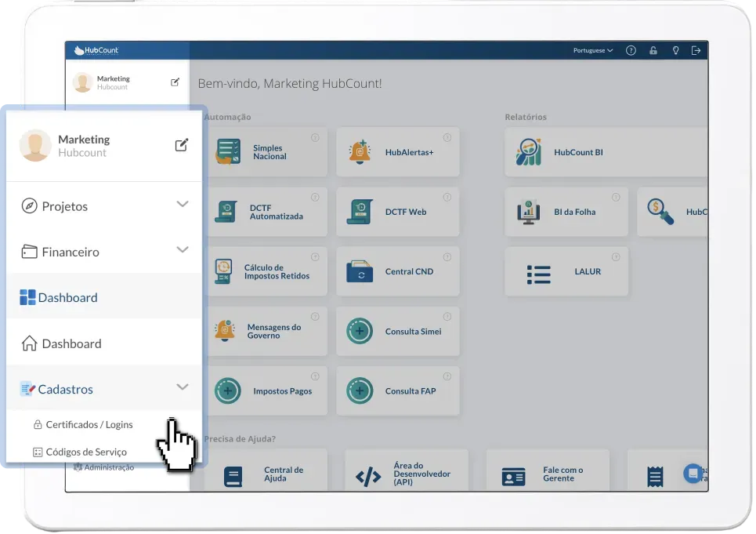This screenshot has width=756, height=534.
Task: Open the Fale com o Gerente card
Action: (x=548, y=470)
